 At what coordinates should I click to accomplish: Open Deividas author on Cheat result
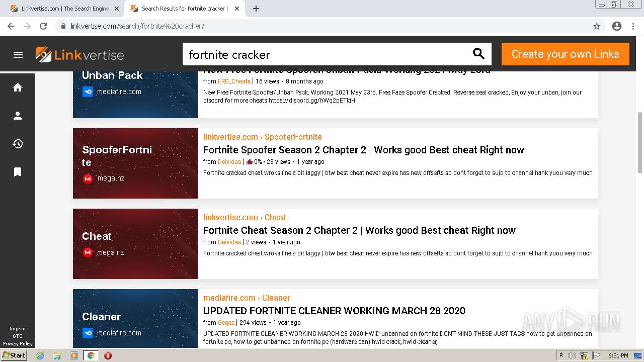click(x=229, y=242)
